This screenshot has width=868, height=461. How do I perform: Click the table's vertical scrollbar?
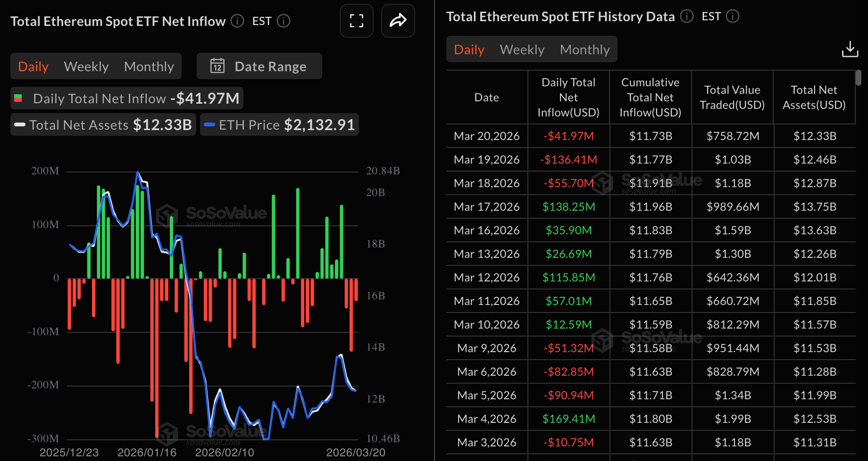859,78
